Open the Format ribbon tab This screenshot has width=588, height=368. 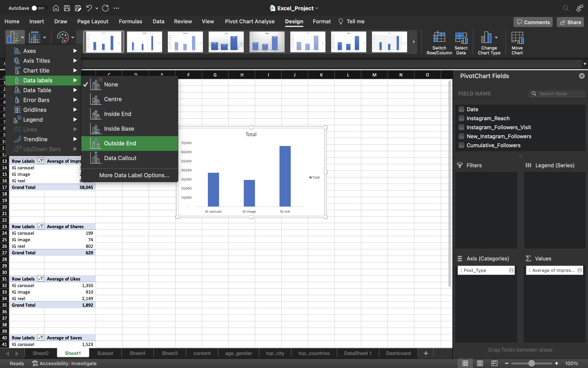point(322,21)
